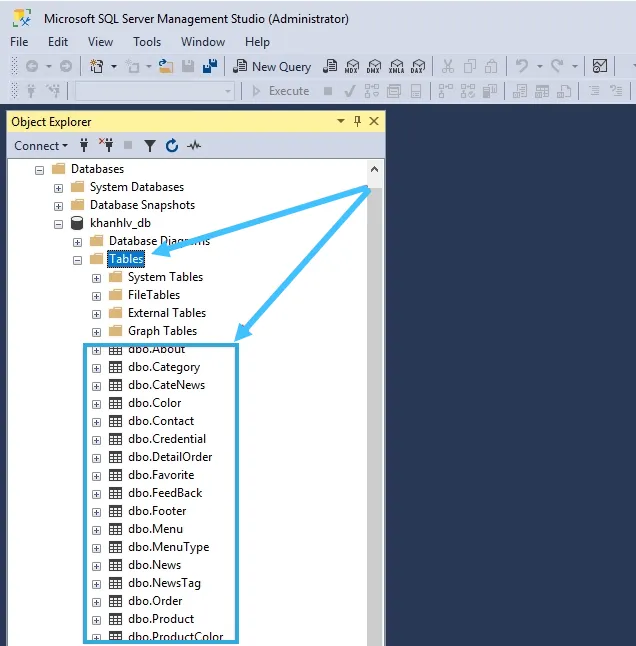Click the New Project toolbar icon

tap(97, 66)
